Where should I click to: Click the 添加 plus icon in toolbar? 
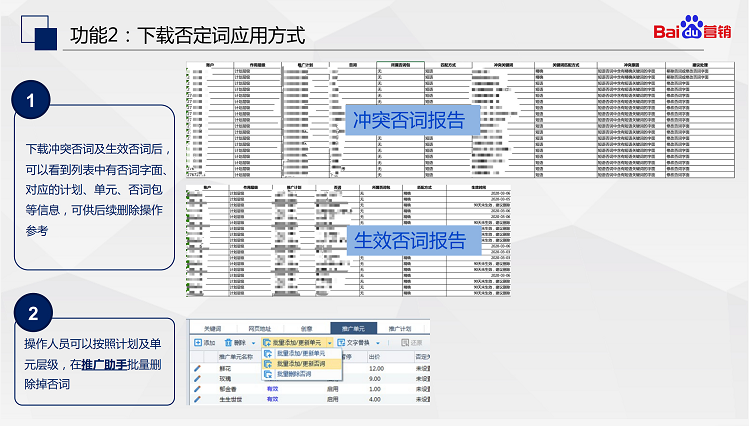(x=198, y=342)
